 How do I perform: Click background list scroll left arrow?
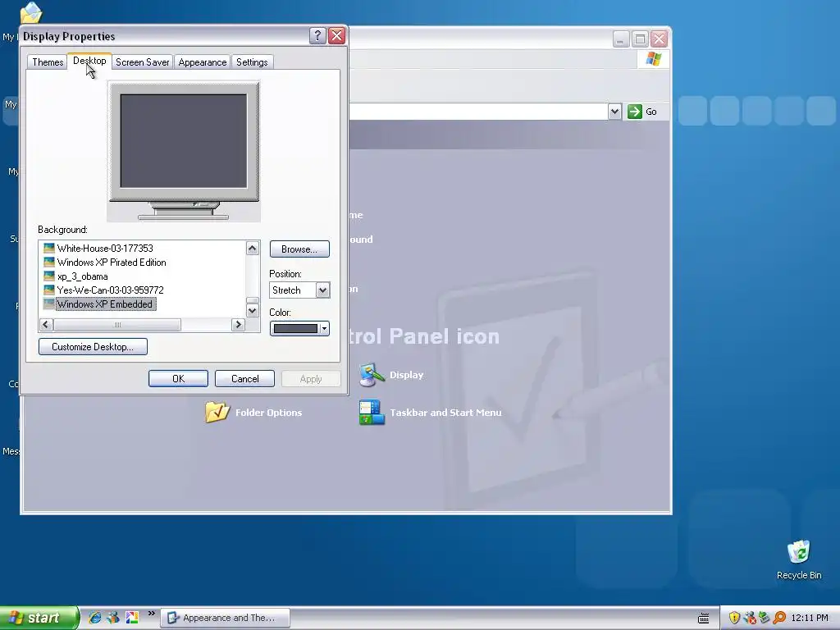[46, 325]
